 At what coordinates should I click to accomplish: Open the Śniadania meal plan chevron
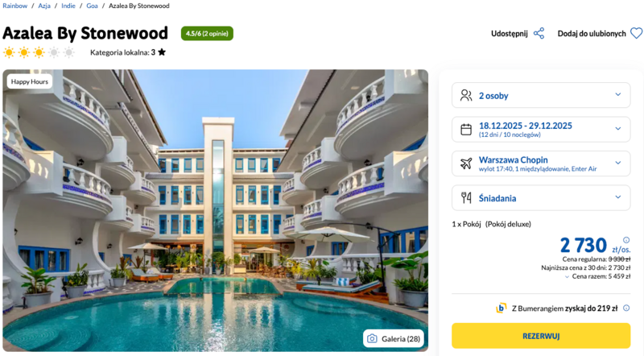(x=617, y=197)
